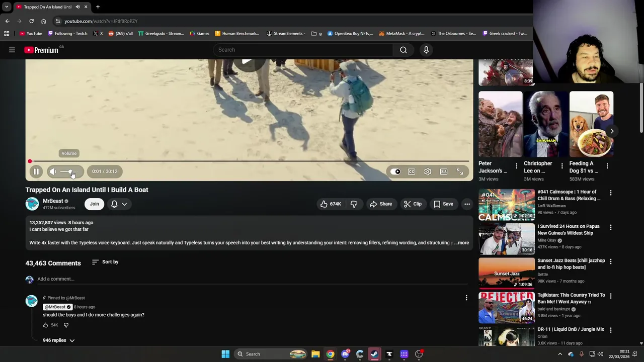Open Games bookmark folder

200,33
